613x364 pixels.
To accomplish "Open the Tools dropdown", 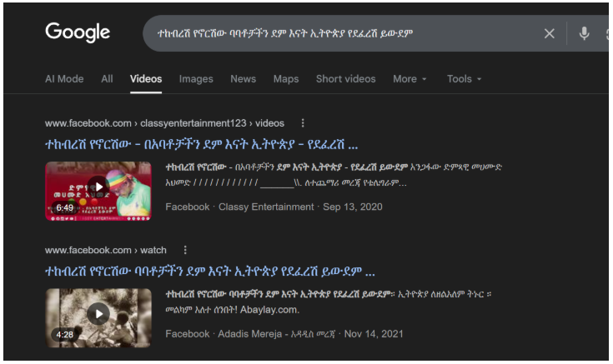I will 464,79.
